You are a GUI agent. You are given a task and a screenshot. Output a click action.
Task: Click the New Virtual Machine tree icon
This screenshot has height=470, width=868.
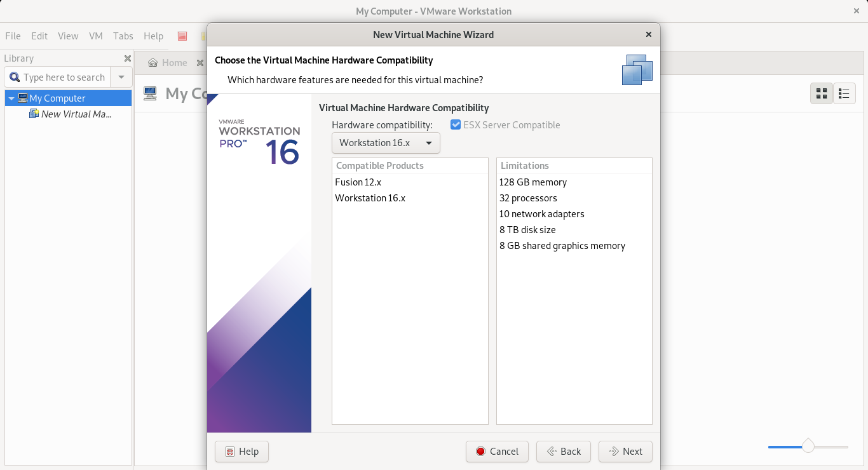34,114
